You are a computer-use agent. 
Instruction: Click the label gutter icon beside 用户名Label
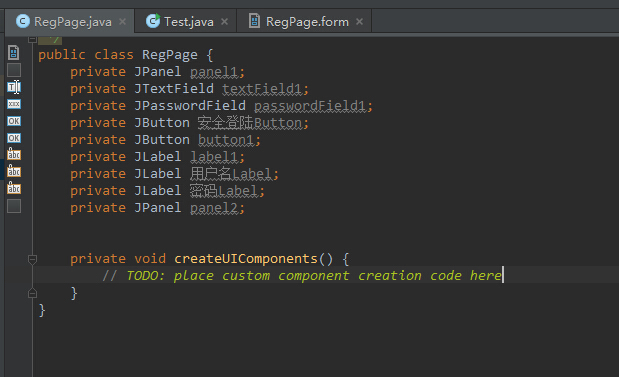click(14, 171)
